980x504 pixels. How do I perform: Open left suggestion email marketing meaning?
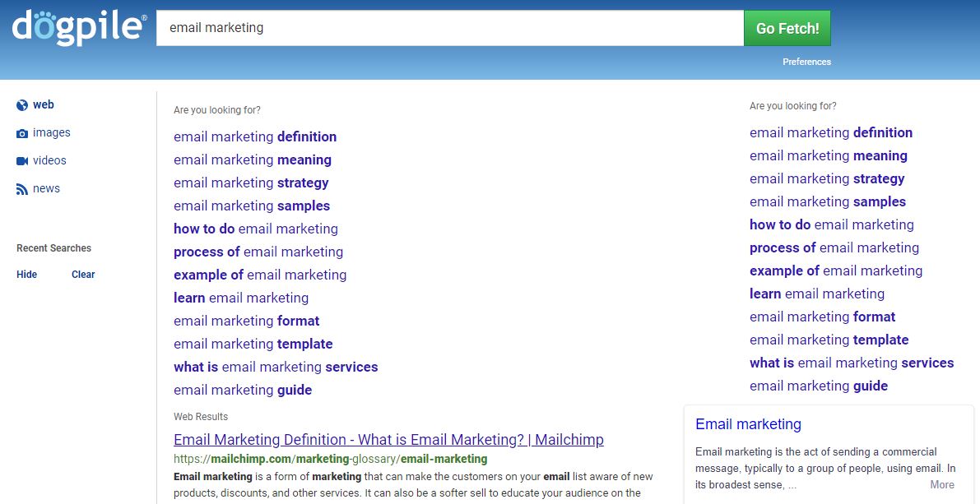pyautogui.click(x=253, y=160)
